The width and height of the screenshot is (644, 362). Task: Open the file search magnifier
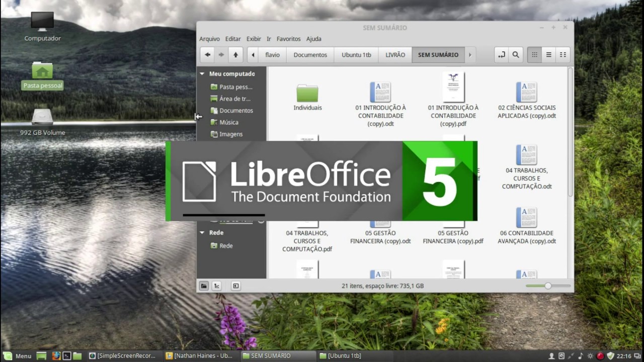click(x=515, y=55)
